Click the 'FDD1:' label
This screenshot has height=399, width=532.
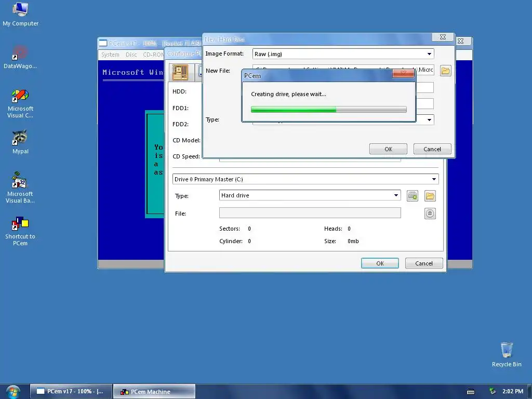[180, 108]
